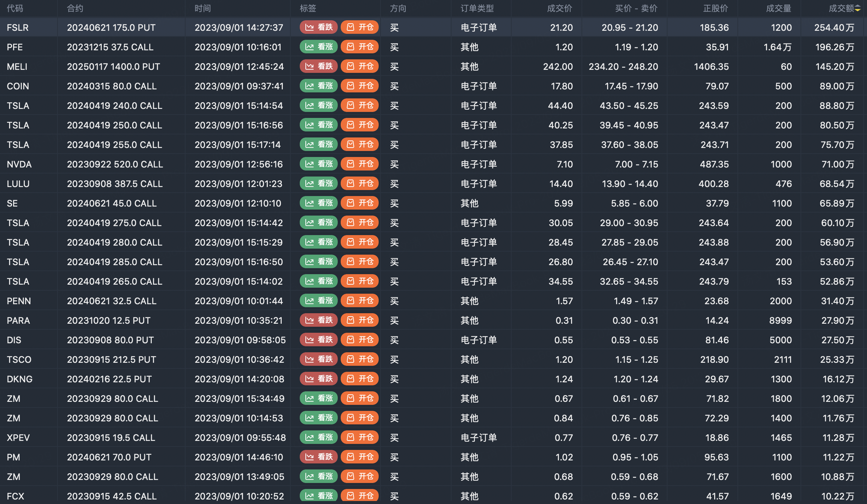Click the bearish 看跌 tag icon in FSLR row
The height and width of the screenshot is (504, 867).
point(310,27)
